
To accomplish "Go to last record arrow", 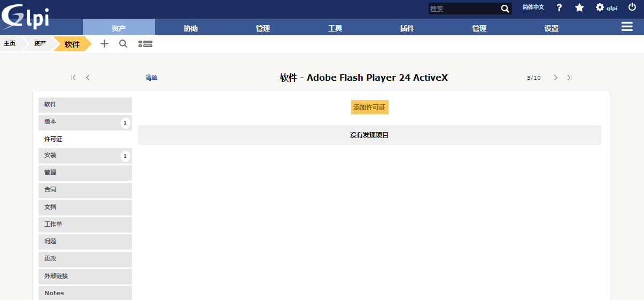I will click(569, 78).
